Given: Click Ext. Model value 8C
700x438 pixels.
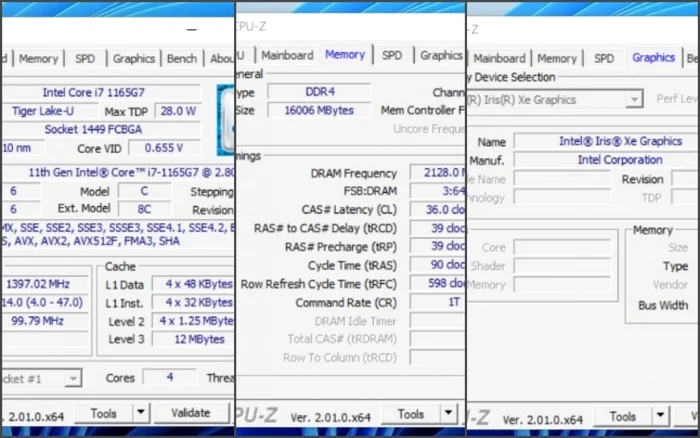Looking at the screenshot, I should 144,209.
